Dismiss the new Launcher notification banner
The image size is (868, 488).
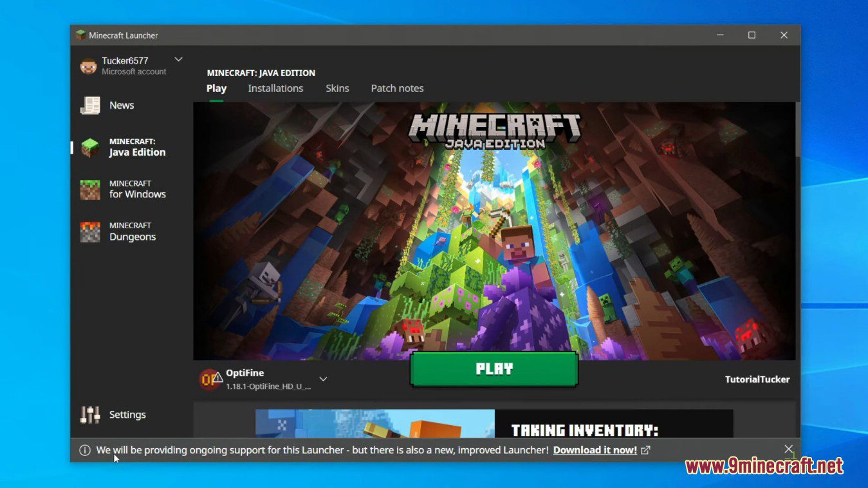[789, 449]
